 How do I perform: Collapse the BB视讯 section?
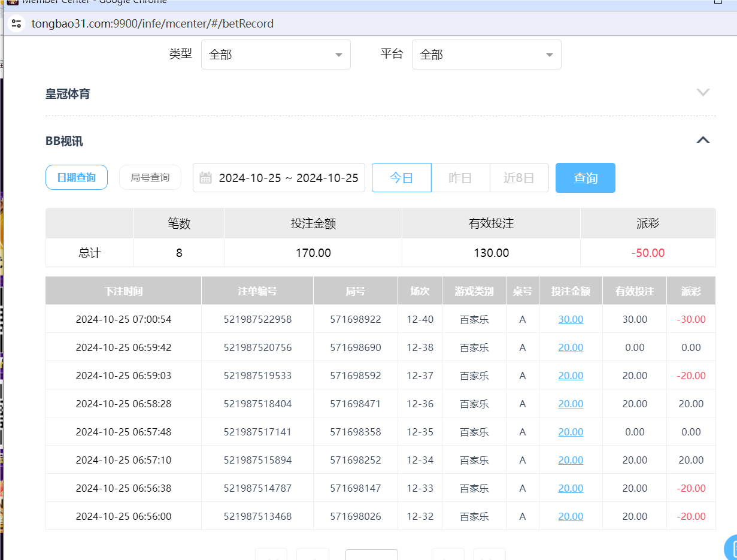coord(702,140)
